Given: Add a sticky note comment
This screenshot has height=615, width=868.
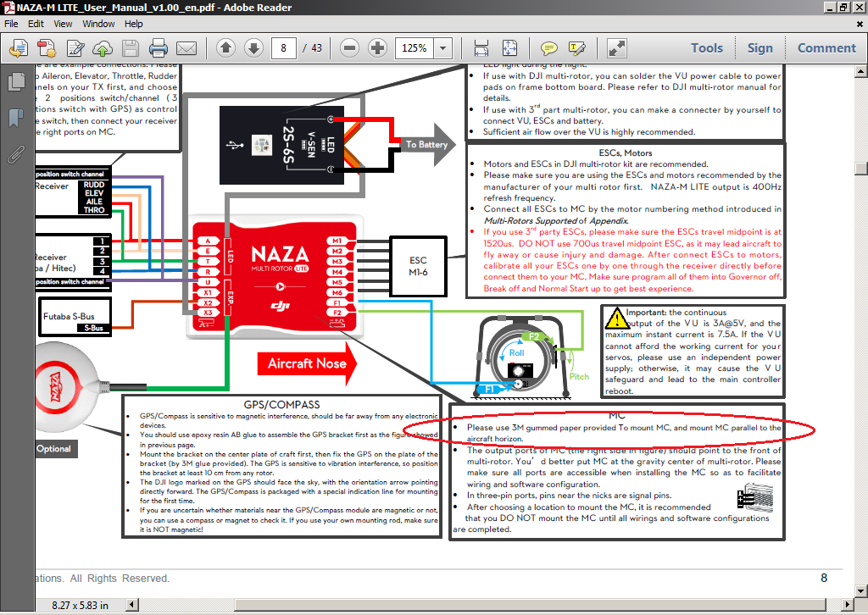Looking at the screenshot, I should pos(549,48).
